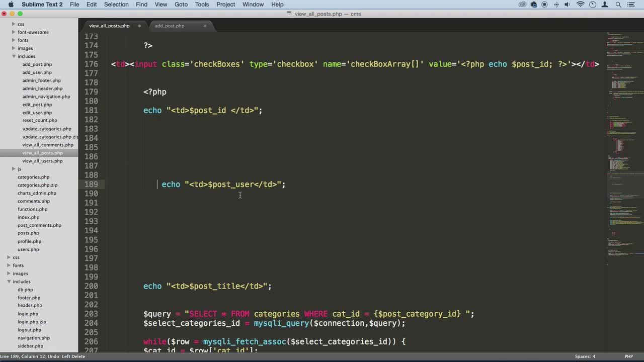
Task: Open categories.php in the sidebar
Action: point(33,177)
